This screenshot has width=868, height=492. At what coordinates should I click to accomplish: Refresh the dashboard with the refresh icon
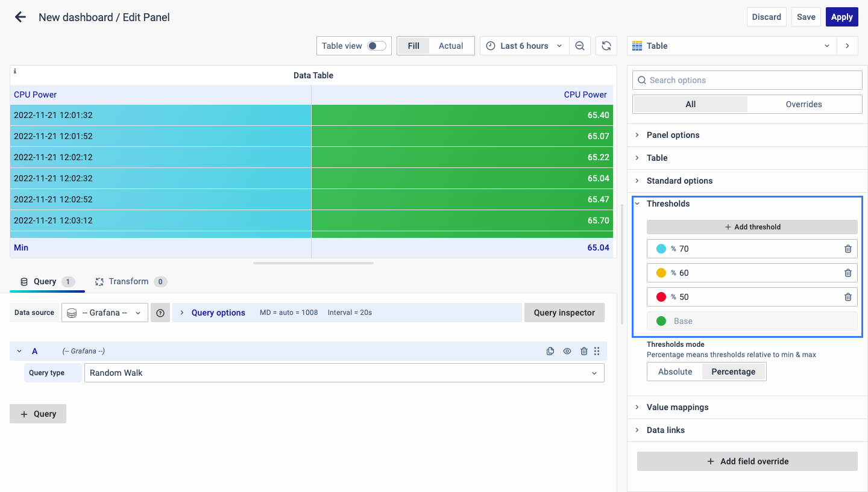606,46
